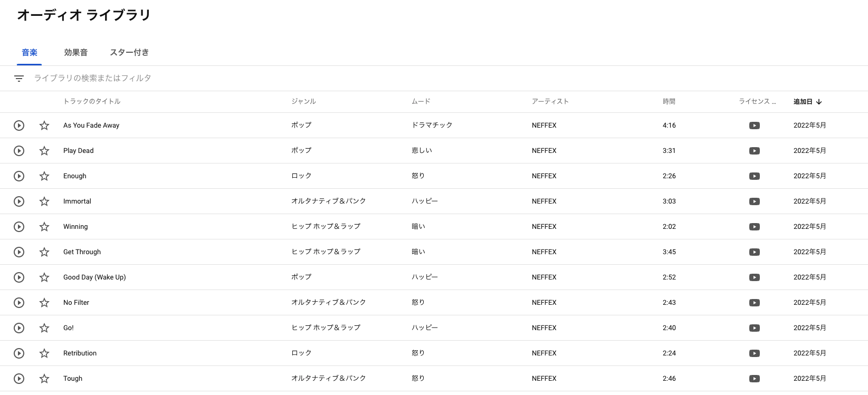Click the オーディオ ライブラリ page heading

[84, 15]
